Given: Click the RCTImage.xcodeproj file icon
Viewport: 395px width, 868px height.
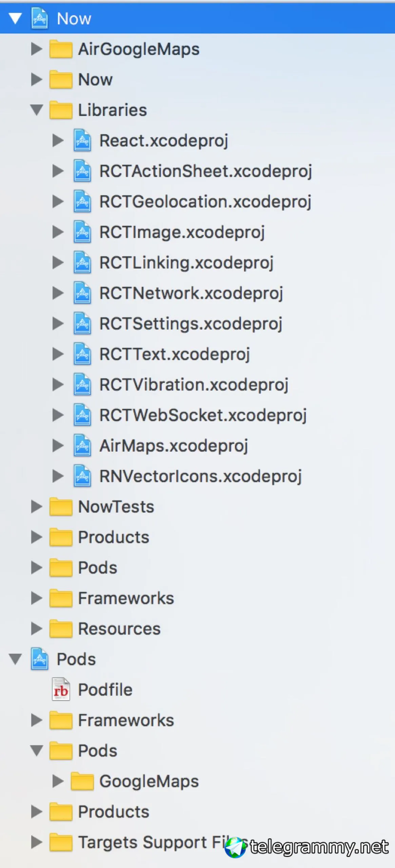Looking at the screenshot, I should coord(82,232).
